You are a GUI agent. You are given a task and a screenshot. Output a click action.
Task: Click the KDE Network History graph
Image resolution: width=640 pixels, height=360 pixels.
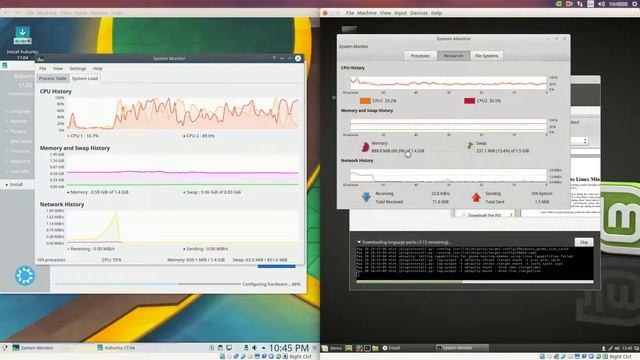coord(182,227)
